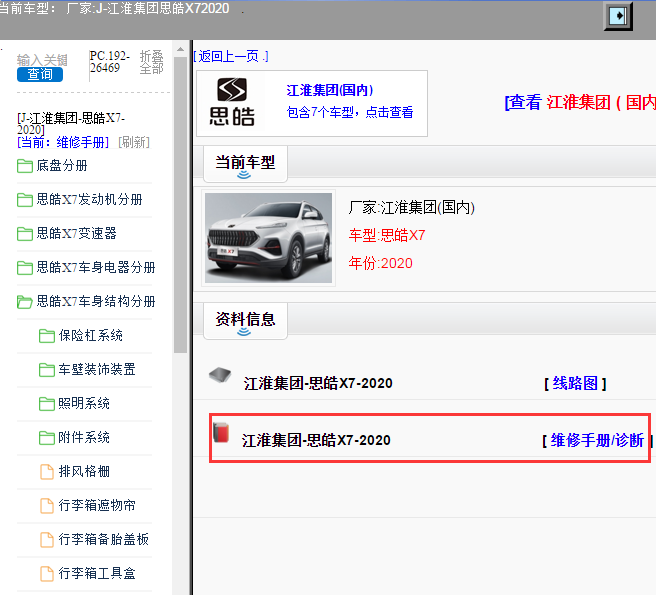
Task: Select 思皓X7车身电器分册 in the tree
Action: tap(96, 267)
